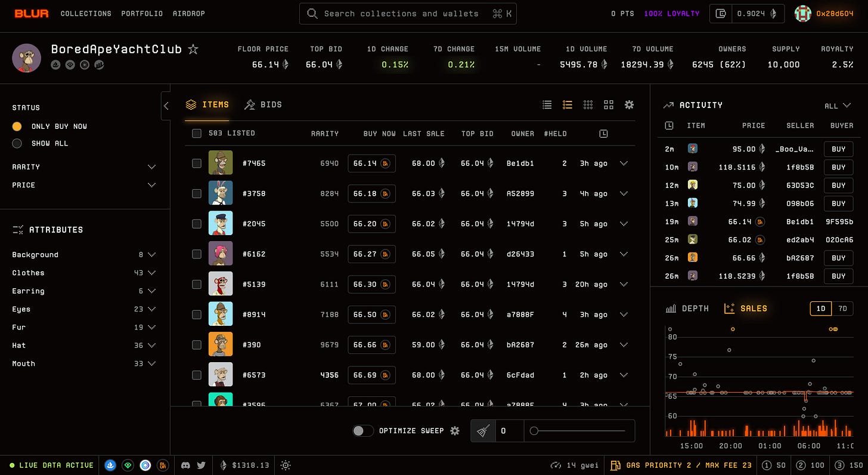
Task: Check the box for item #6162
Action: point(197,254)
